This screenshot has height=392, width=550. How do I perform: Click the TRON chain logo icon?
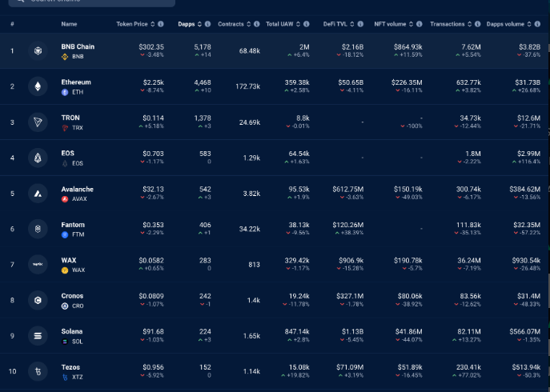[38, 122]
